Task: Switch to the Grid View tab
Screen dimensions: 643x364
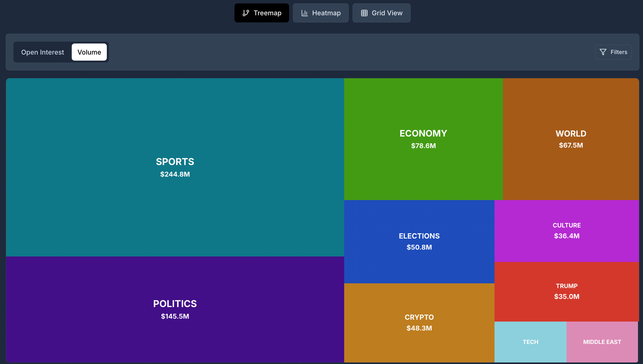Action: click(381, 13)
